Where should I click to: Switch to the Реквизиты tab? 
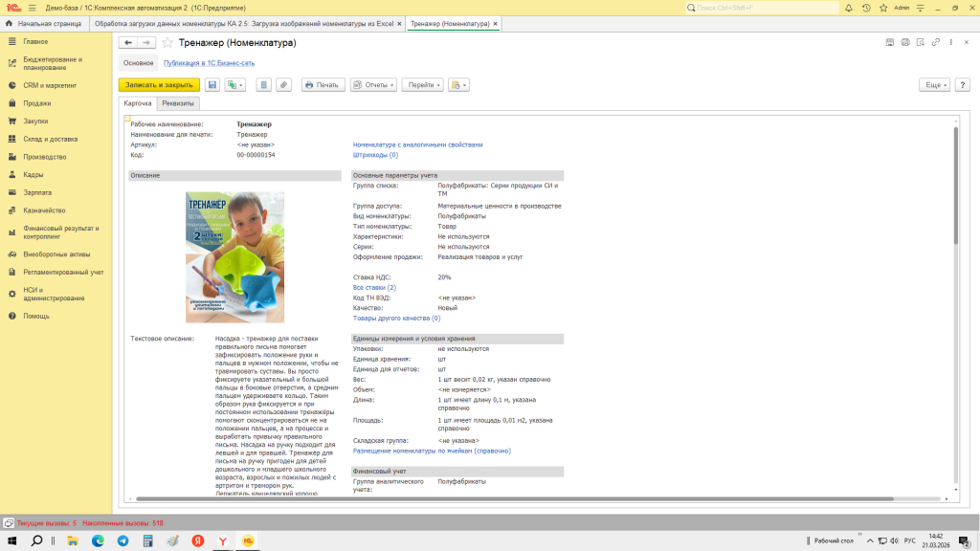point(178,103)
